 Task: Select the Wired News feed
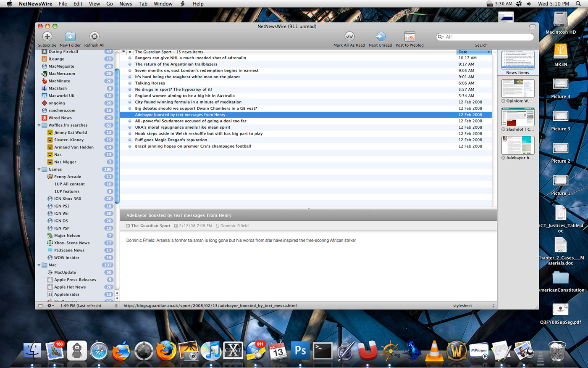point(60,118)
